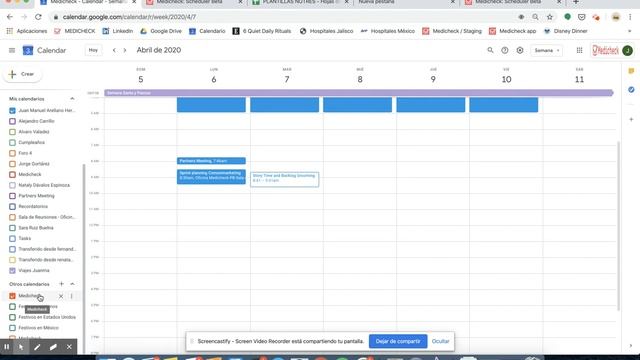Open calendar search magnifier
This screenshot has height=360, width=640.
point(490,50)
